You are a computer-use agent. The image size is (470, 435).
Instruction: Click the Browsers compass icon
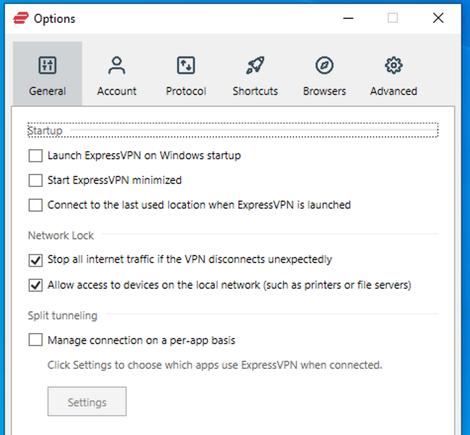324,65
